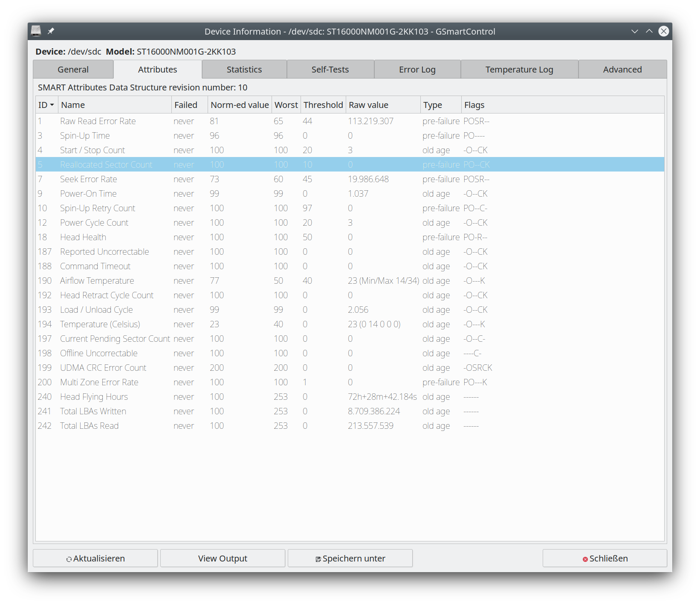Select the Temperature (Celsius) row
Viewport: 700px width, 605px height.
350,324
